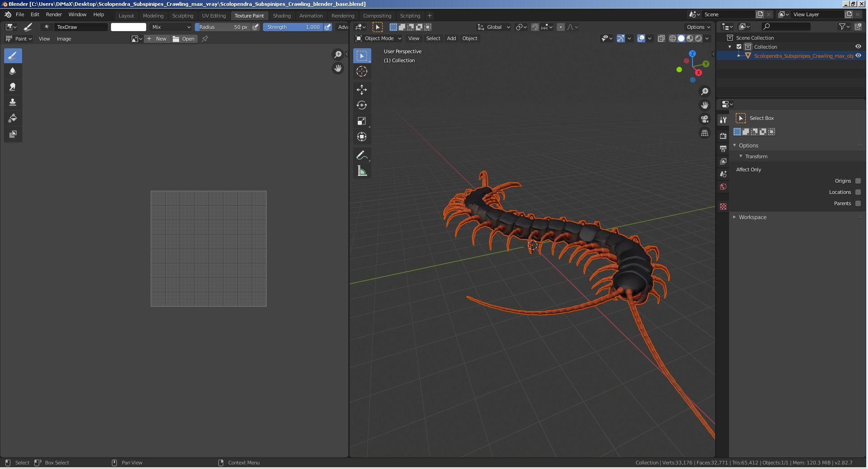
Task: Activate the 3D Cursor tool
Action: click(x=362, y=71)
